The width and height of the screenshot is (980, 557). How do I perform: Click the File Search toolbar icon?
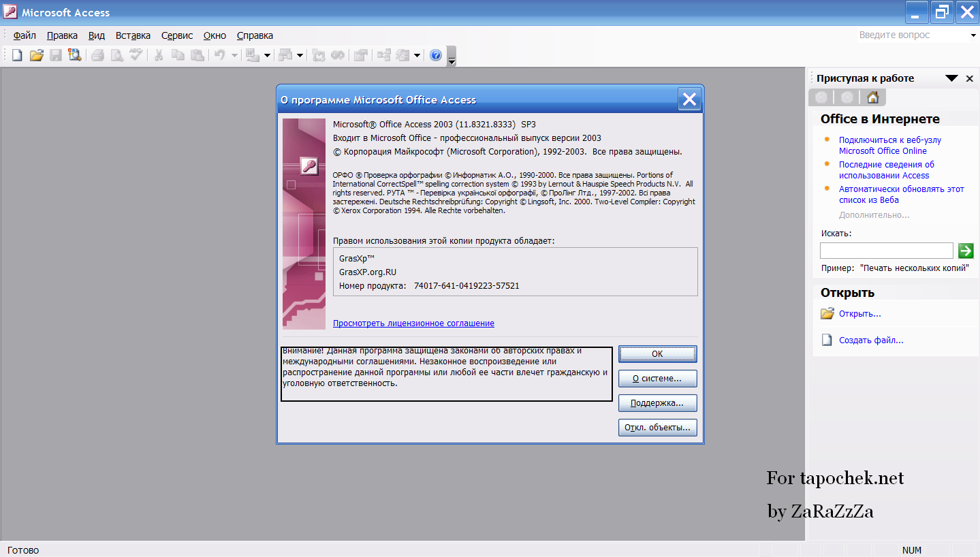[74, 55]
